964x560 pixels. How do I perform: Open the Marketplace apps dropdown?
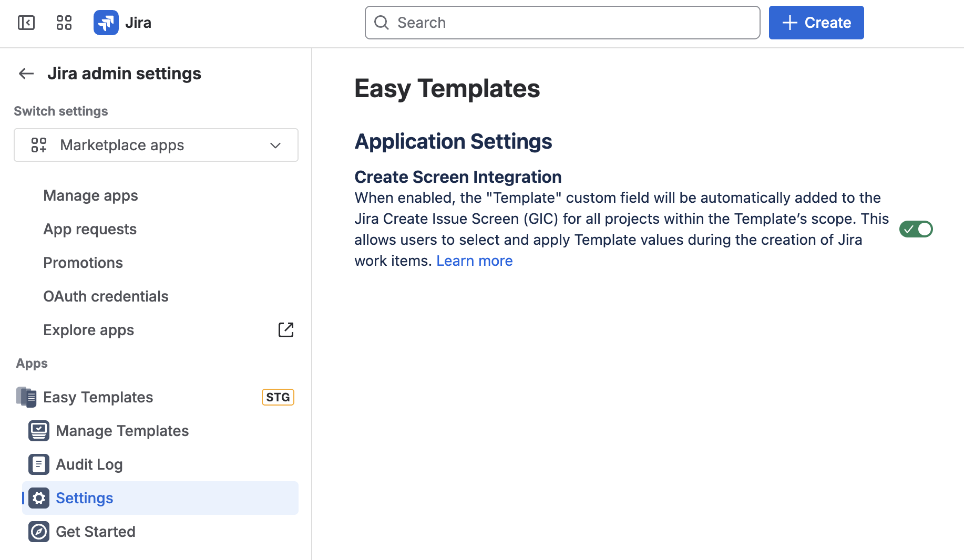click(x=156, y=145)
